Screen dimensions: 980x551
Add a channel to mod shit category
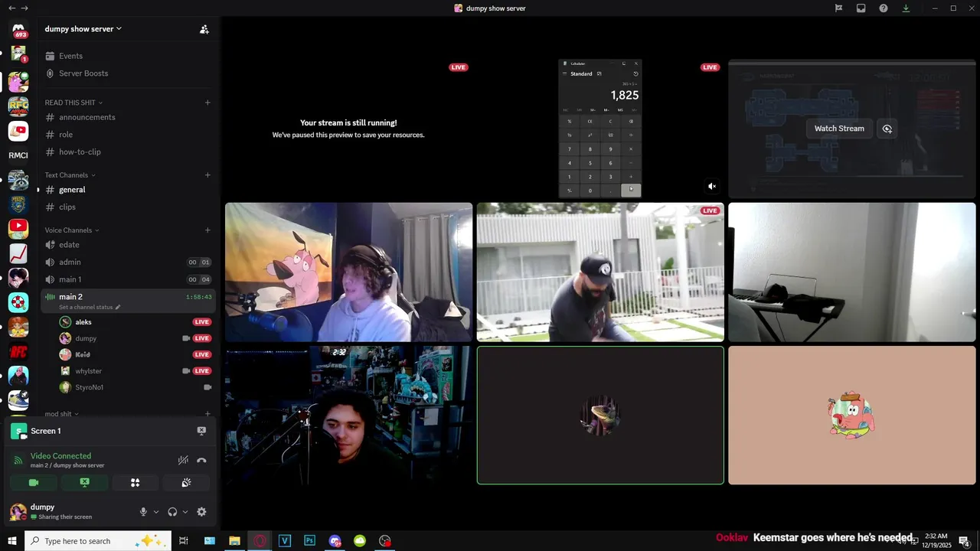(x=207, y=414)
